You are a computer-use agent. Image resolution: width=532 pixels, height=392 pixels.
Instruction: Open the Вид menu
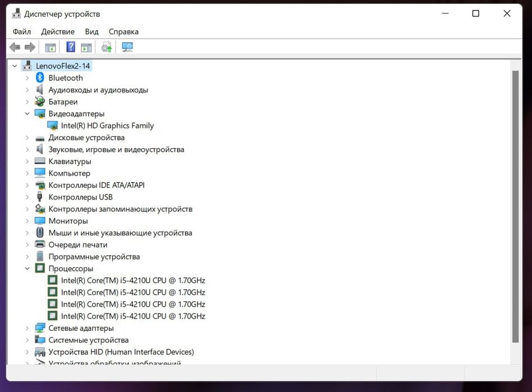[x=91, y=31]
